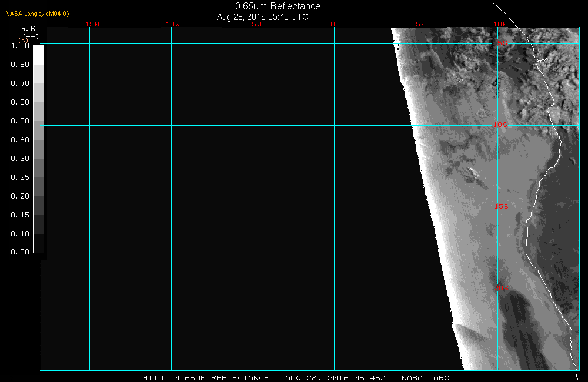Click the 0.50 colorbar value
Screen dimensions: 588x382
(x=20, y=120)
